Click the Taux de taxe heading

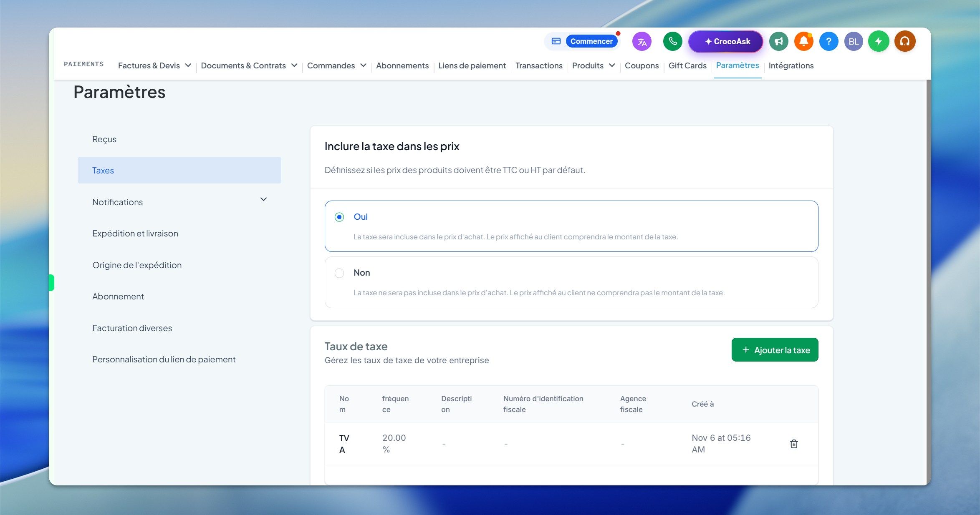[356, 347]
